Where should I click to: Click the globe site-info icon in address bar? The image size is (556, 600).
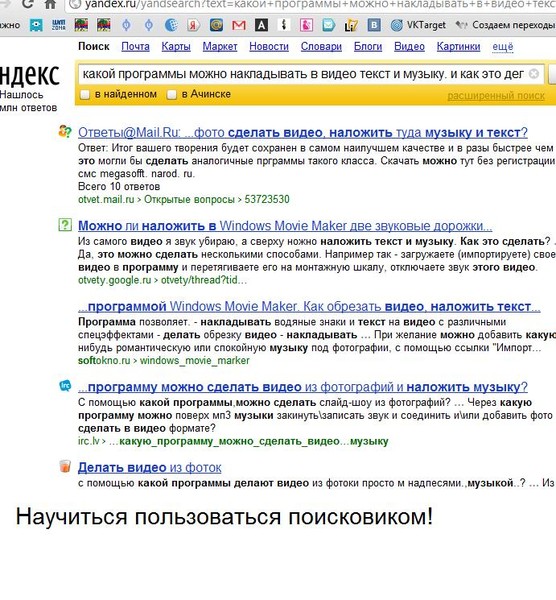click(75, 4)
